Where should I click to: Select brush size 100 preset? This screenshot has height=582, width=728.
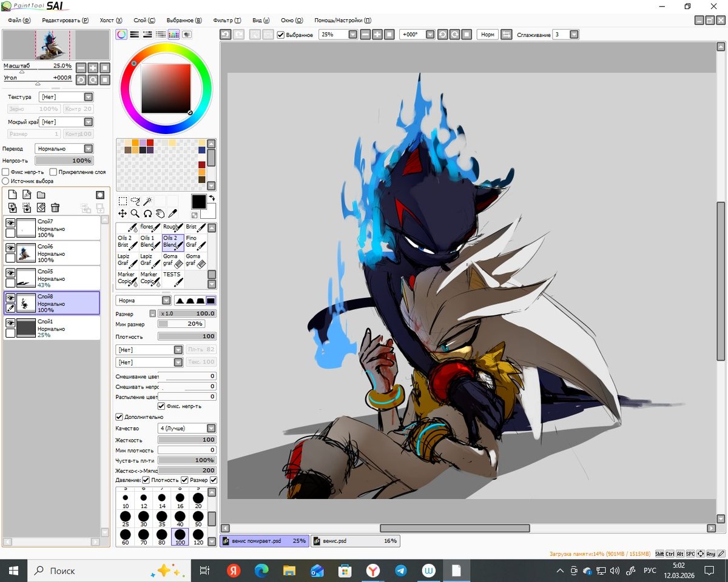point(180,537)
